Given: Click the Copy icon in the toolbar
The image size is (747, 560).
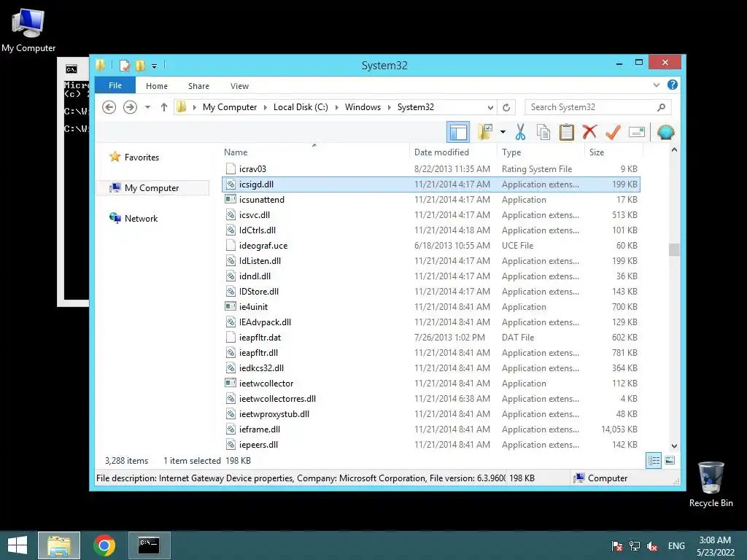Looking at the screenshot, I should coord(543,132).
